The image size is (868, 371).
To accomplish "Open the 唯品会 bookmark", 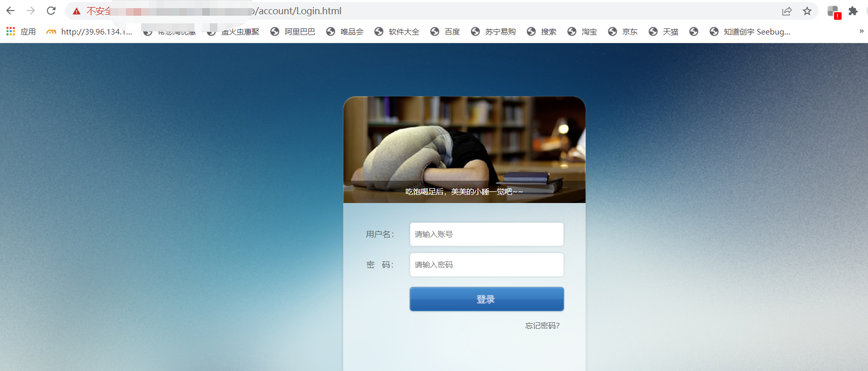I will (345, 31).
